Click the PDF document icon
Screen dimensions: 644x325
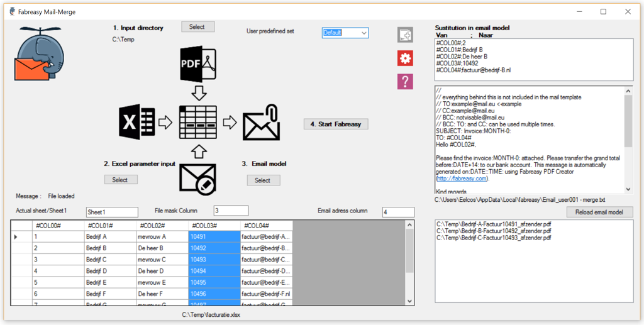click(198, 65)
